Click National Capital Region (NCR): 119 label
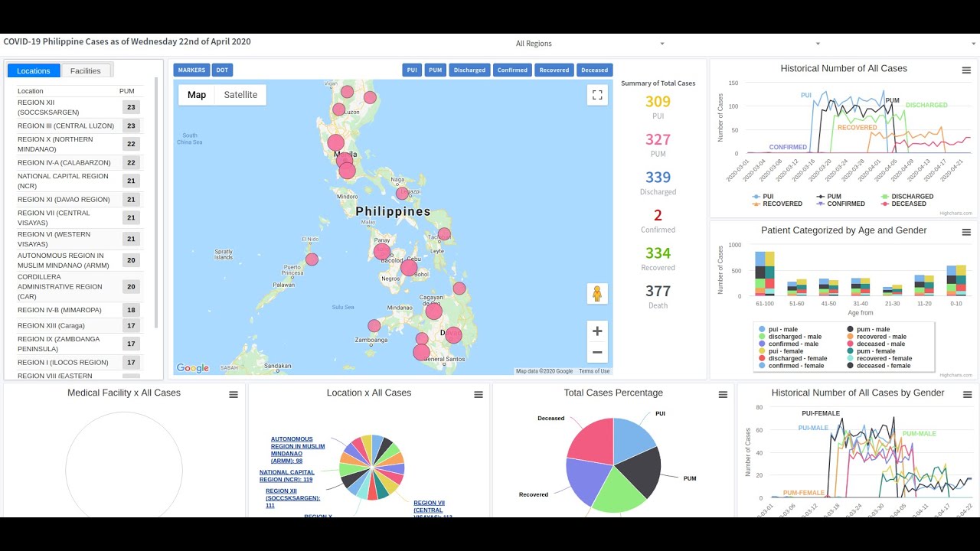The width and height of the screenshot is (980, 551). pyautogui.click(x=286, y=476)
